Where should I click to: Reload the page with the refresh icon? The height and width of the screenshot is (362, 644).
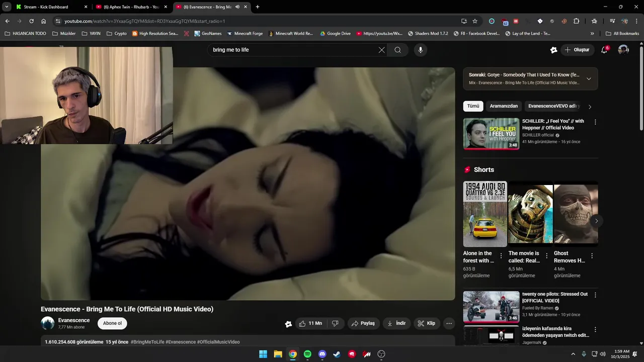point(31,21)
